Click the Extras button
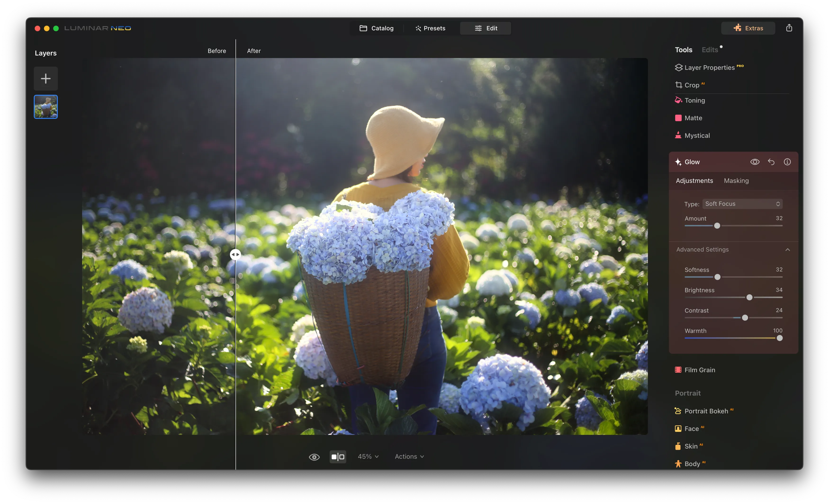This screenshot has height=504, width=829. [748, 28]
